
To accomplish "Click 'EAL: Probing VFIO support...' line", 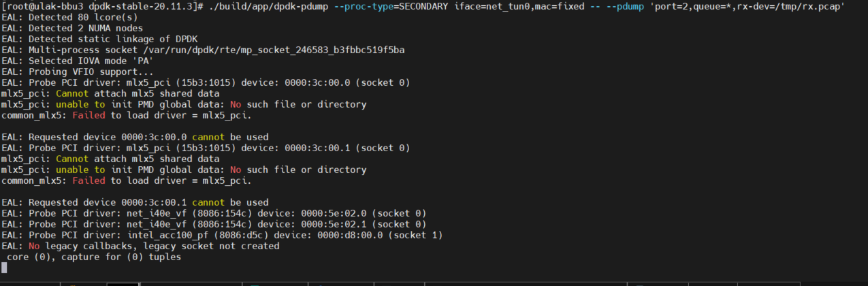I will pyautogui.click(x=78, y=71).
